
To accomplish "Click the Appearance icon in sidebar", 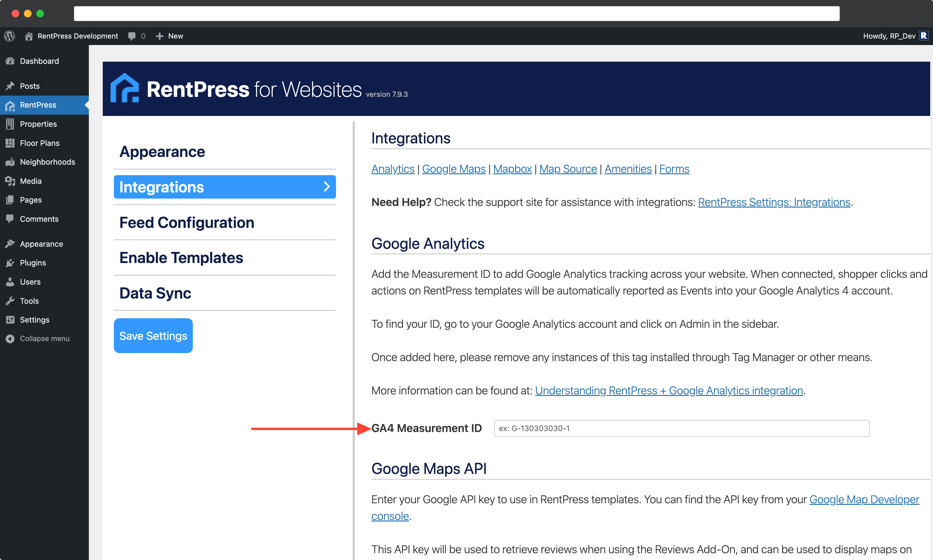I will [10, 243].
